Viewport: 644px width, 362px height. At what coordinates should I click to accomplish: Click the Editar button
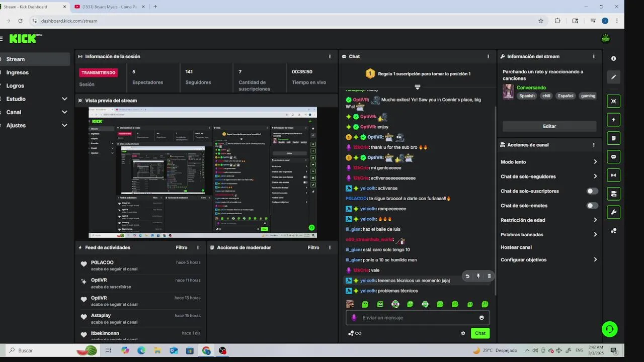point(549,126)
